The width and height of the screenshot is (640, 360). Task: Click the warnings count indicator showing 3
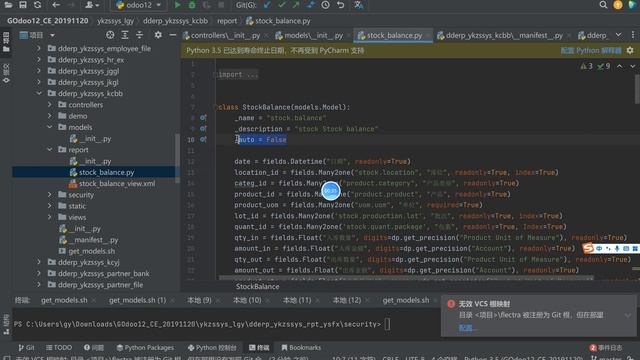tap(587, 66)
